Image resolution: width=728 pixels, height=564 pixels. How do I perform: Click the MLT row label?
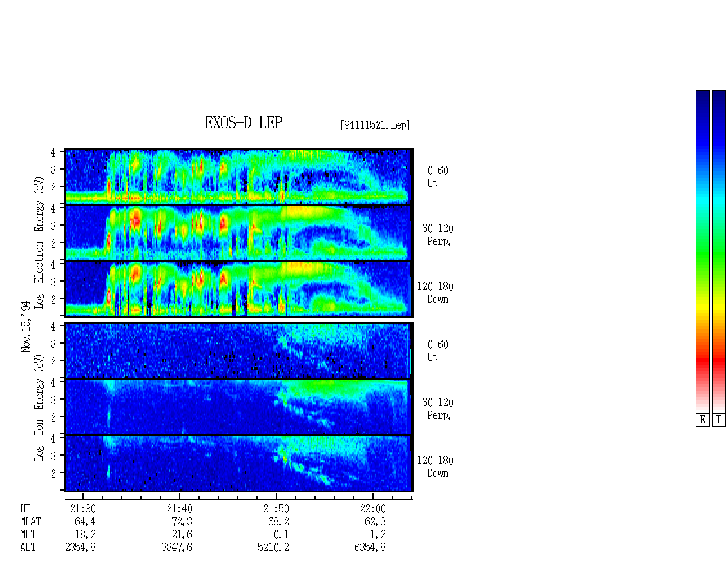28,535
